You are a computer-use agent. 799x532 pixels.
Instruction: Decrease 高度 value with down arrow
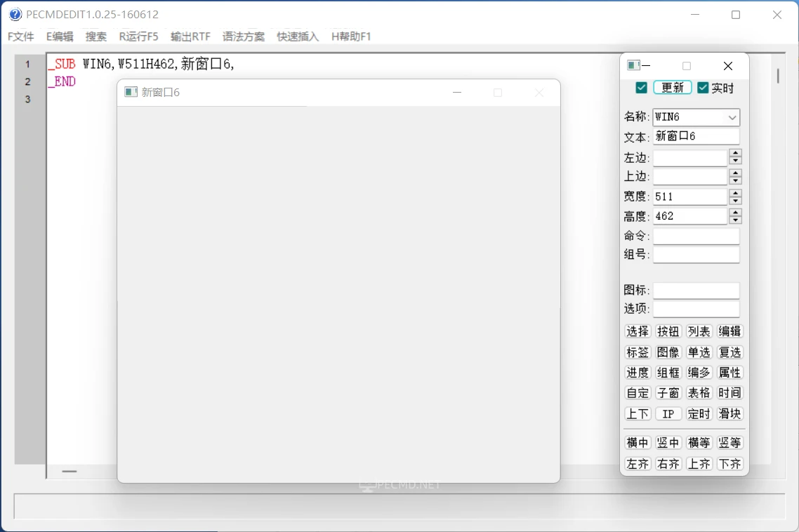(735, 220)
